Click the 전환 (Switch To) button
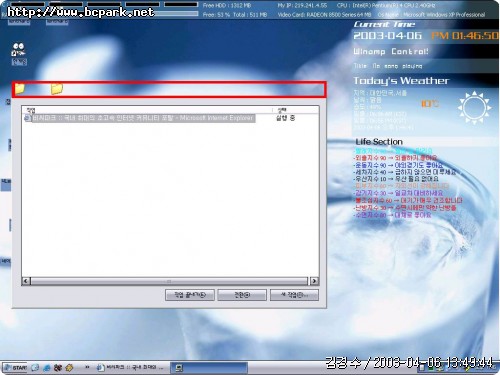The image size is (500, 375). coord(242,295)
